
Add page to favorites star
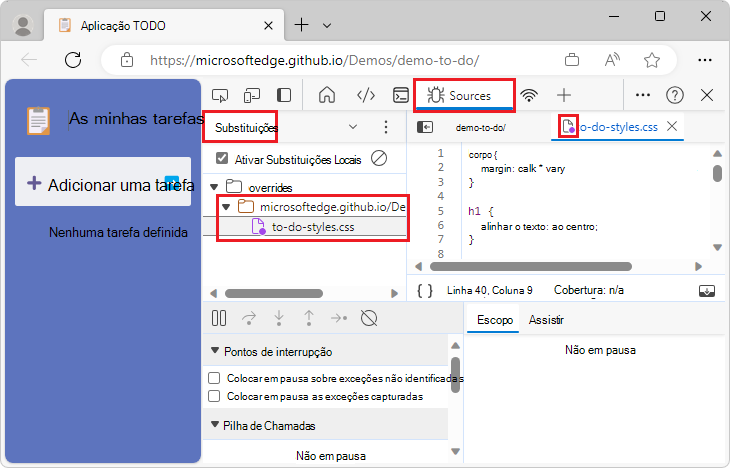pos(652,60)
